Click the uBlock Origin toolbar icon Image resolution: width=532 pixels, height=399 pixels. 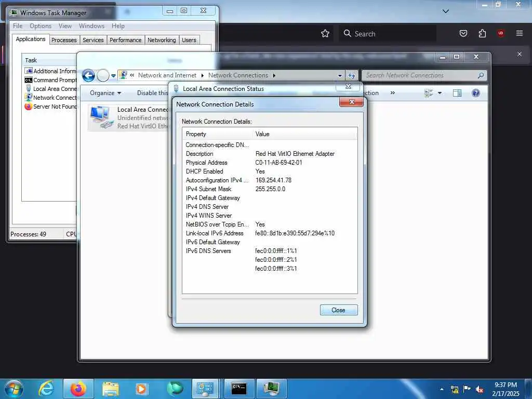coord(500,33)
